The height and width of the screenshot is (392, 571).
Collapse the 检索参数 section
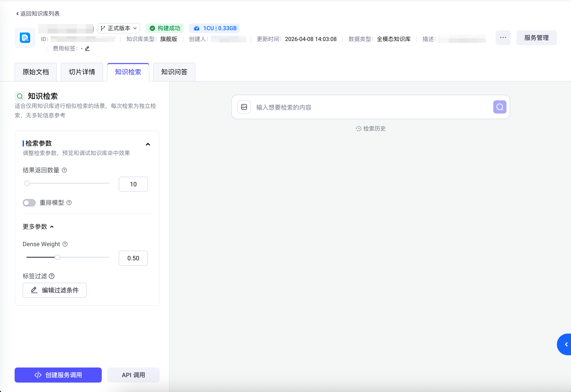(x=148, y=144)
